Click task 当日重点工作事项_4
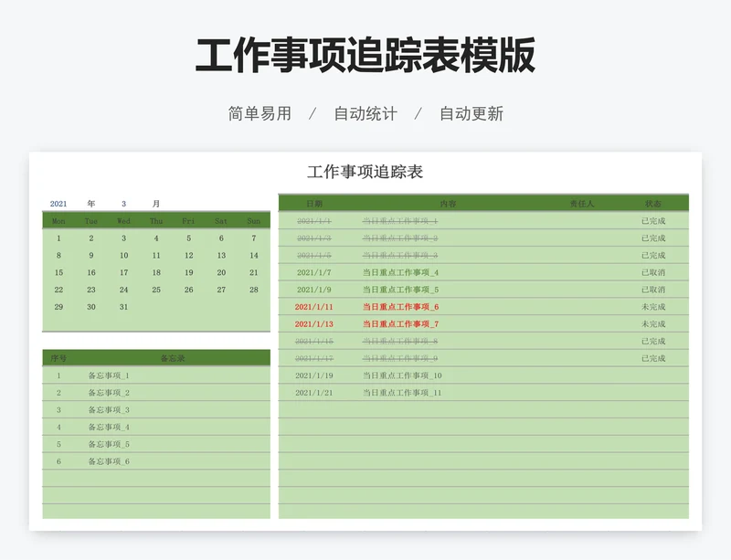Image resolution: width=731 pixels, height=560 pixels. (x=400, y=273)
